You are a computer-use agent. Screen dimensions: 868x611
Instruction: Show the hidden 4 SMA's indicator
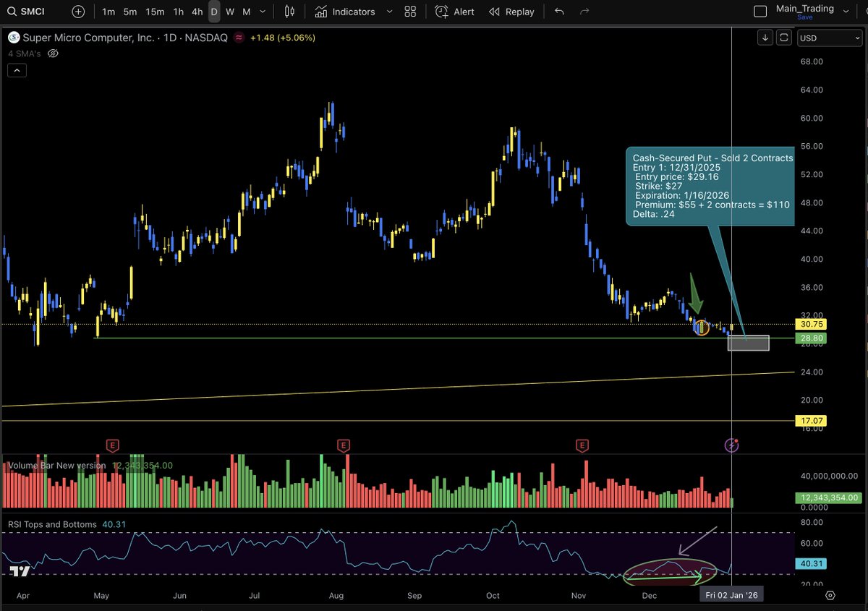pos(52,53)
